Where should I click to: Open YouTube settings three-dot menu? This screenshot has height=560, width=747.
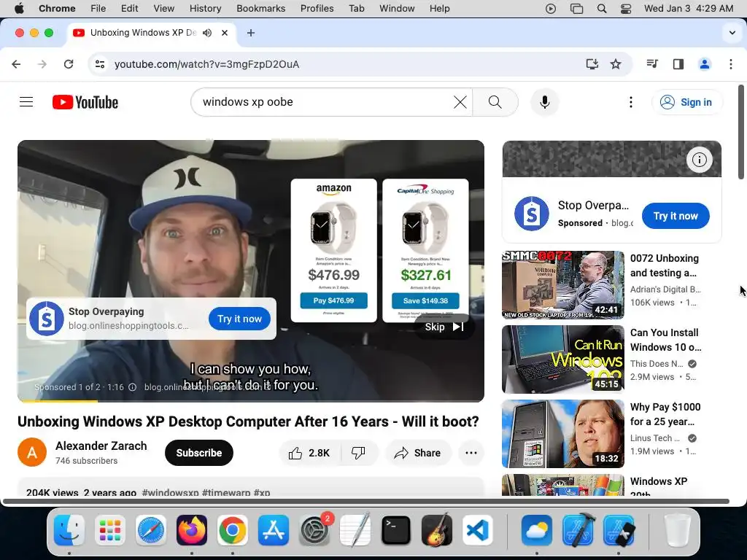631,102
